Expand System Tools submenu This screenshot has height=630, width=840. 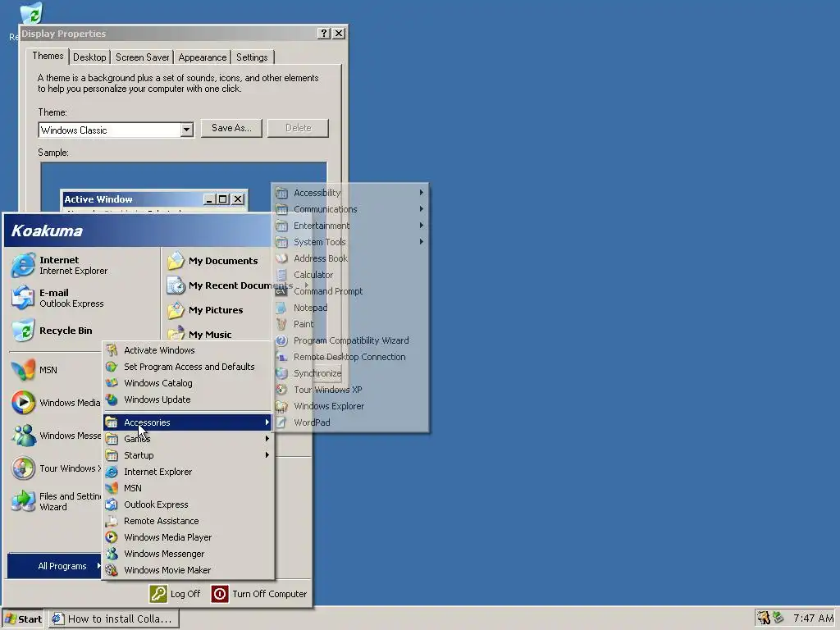click(350, 242)
